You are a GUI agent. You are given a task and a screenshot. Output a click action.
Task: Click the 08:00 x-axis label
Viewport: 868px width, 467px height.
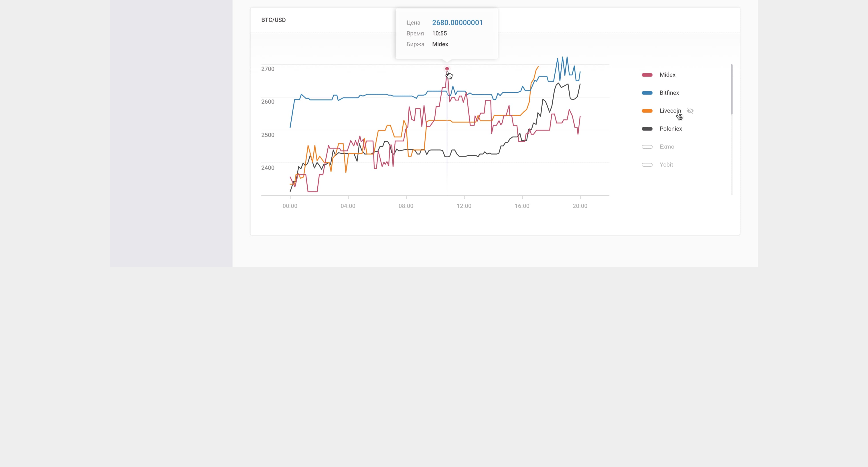pos(406,206)
